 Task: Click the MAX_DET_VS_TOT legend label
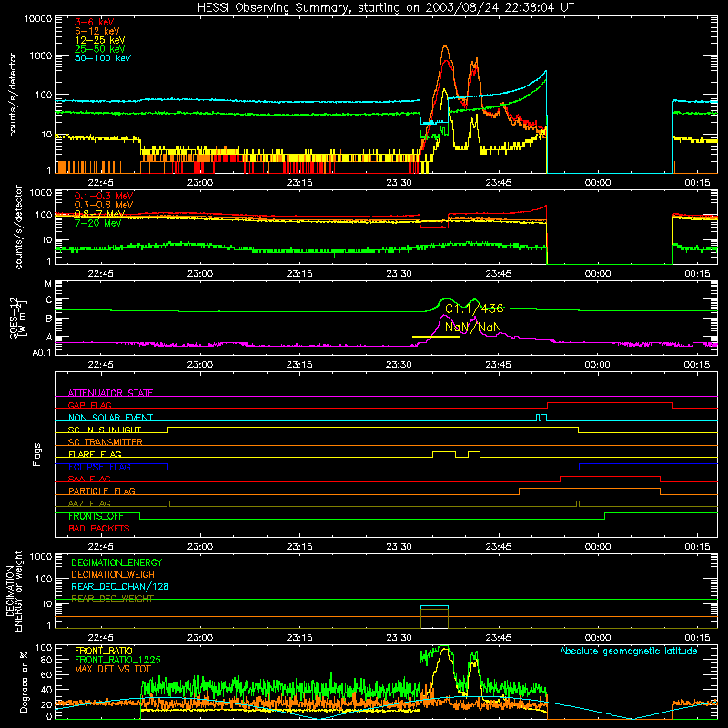(113, 669)
